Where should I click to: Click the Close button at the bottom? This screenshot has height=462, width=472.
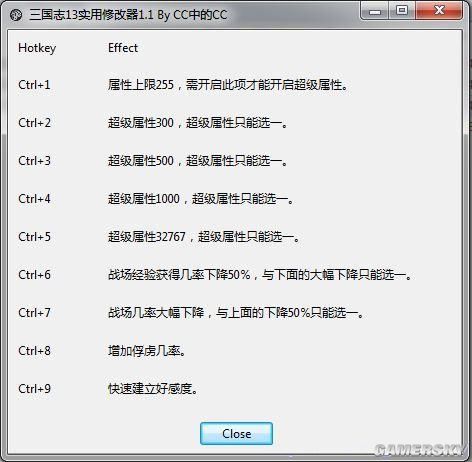point(236,433)
